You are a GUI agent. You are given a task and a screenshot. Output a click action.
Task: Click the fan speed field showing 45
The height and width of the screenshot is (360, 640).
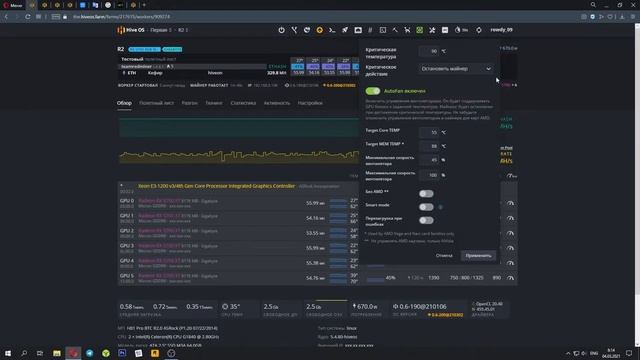[x=429, y=160]
